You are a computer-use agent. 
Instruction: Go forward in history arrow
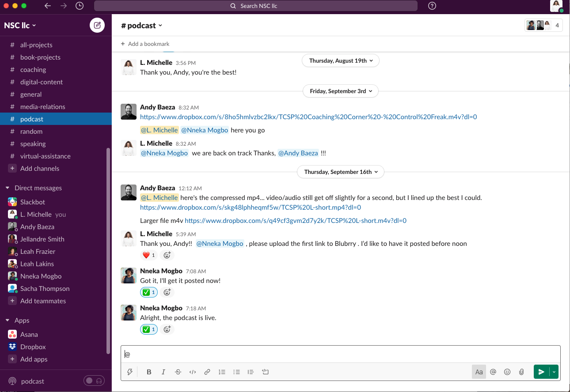click(x=64, y=6)
